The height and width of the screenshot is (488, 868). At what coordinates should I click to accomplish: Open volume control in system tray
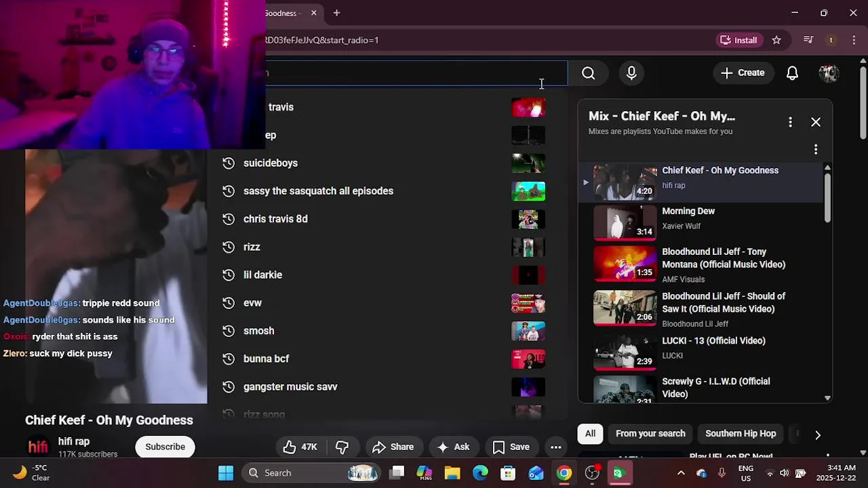pos(785,473)
